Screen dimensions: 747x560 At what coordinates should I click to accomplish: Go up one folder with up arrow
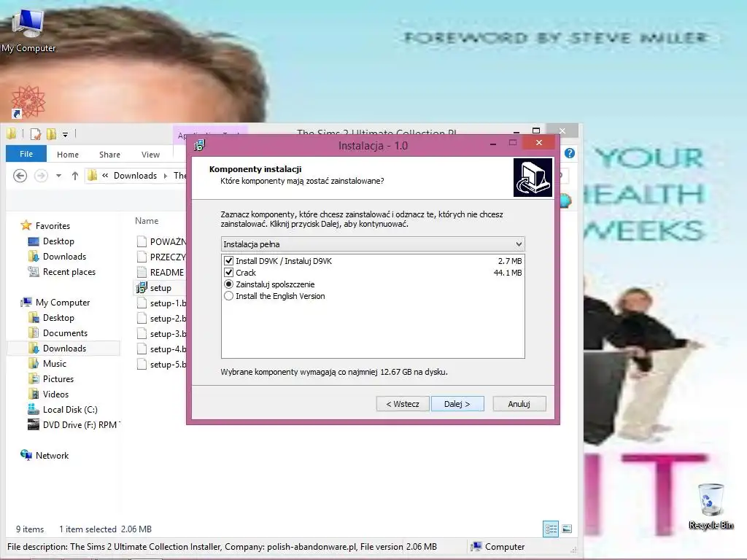(75, 176)
